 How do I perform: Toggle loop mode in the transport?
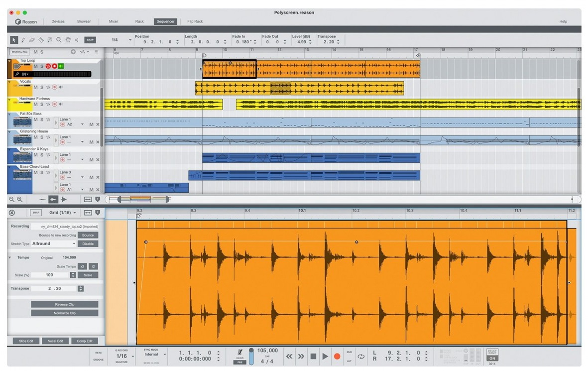click(361, 357)
